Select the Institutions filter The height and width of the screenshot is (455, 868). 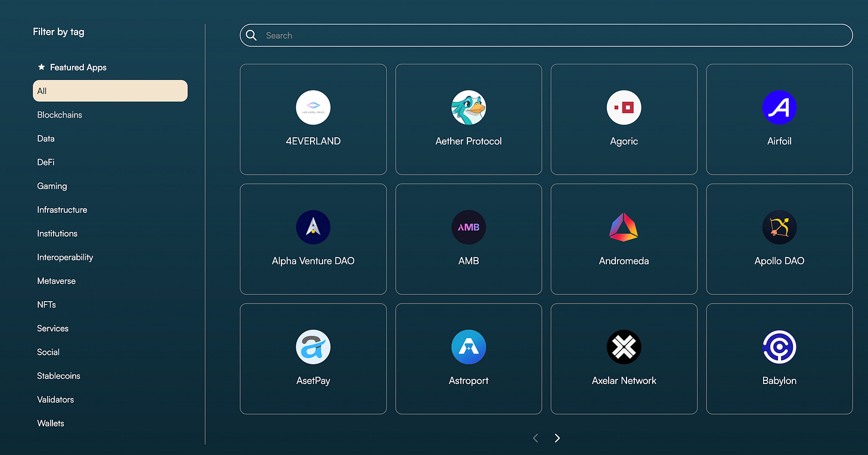57,234
